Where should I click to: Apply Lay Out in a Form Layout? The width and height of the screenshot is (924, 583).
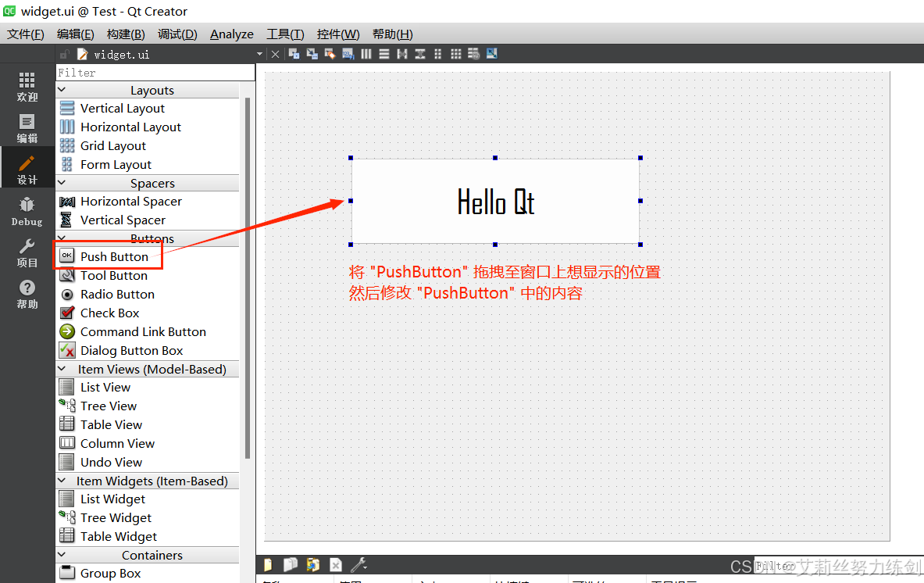click(x=438, y=54)
